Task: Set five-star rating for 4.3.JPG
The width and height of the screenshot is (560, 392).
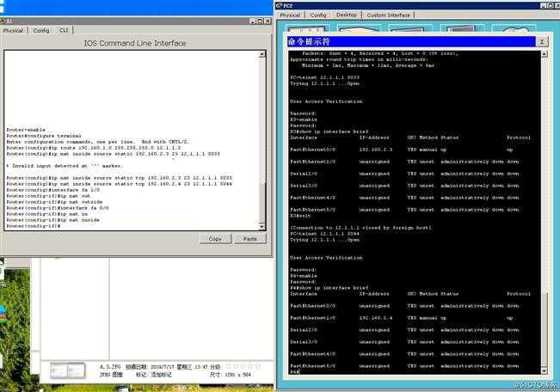Action: pos(258,367)
